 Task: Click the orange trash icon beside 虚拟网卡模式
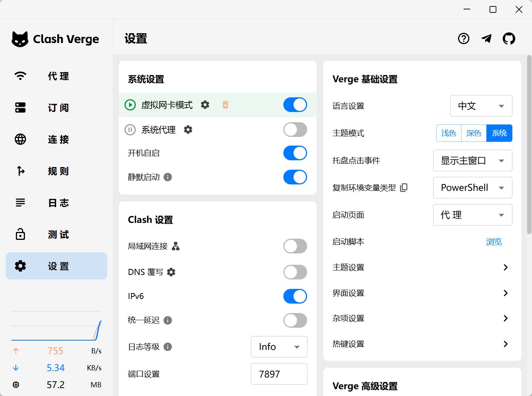tap(225, 104)
